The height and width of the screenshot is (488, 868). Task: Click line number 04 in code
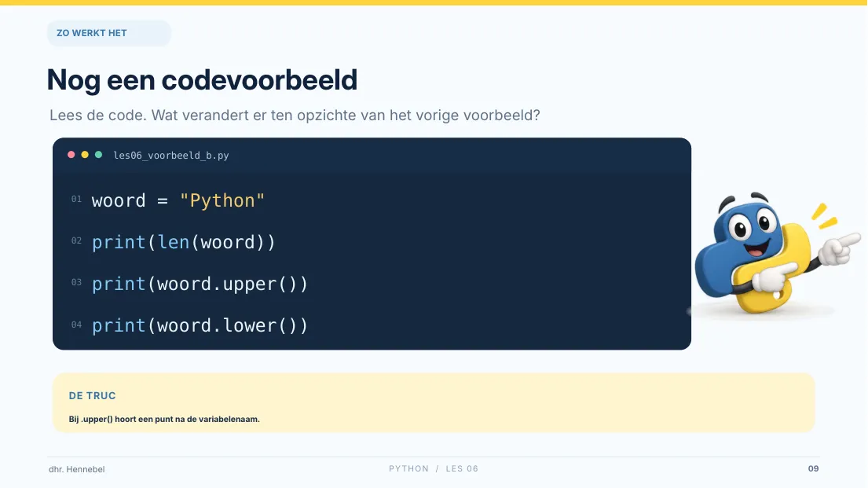(x=76, y=325)
